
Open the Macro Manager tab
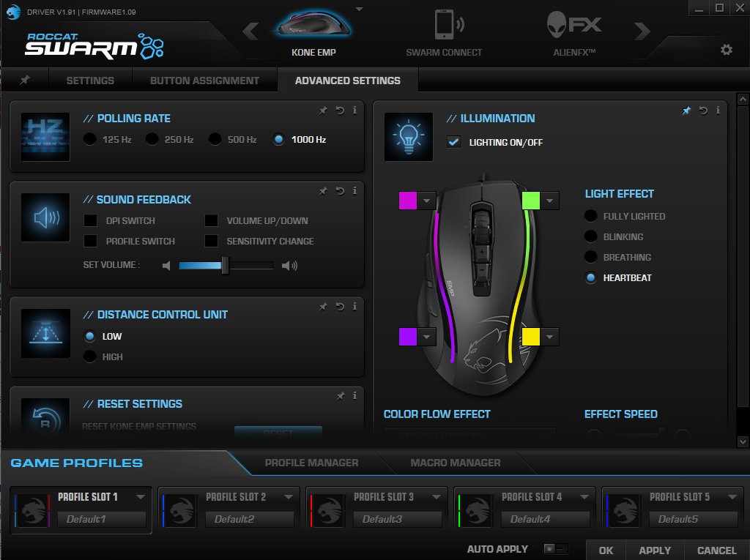[455, 463]
